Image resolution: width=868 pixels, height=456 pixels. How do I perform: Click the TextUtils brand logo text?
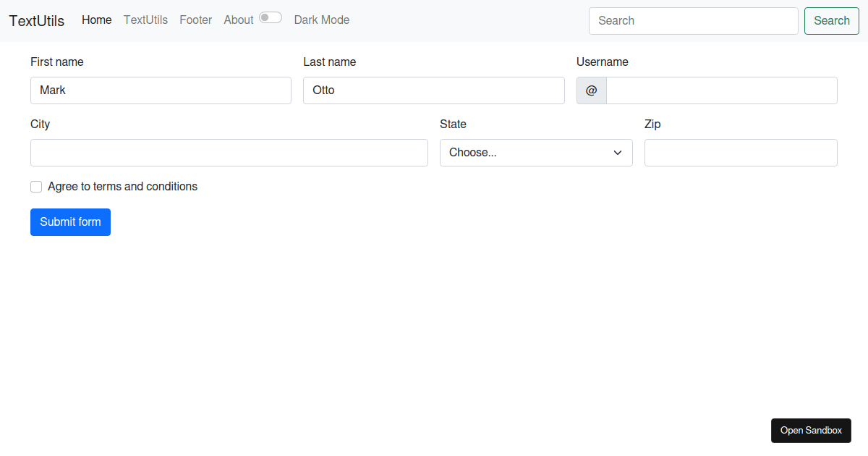click(x=36, y=20)
